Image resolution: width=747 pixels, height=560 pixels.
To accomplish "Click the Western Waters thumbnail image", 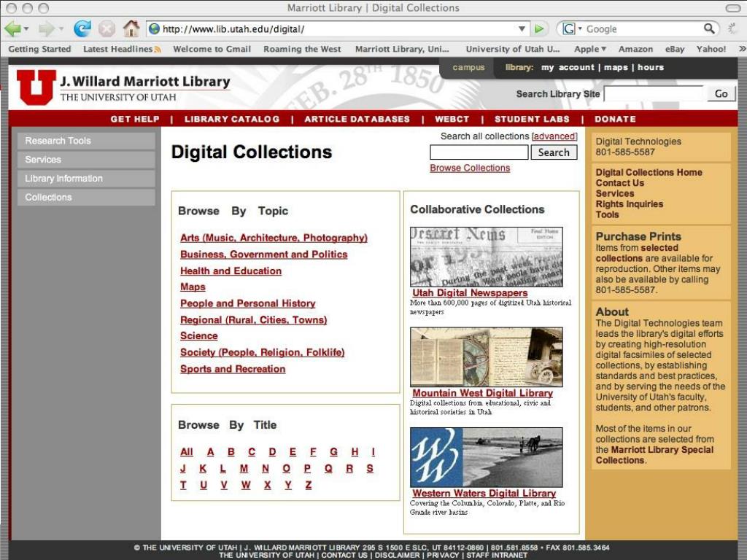I will [486, 457].
